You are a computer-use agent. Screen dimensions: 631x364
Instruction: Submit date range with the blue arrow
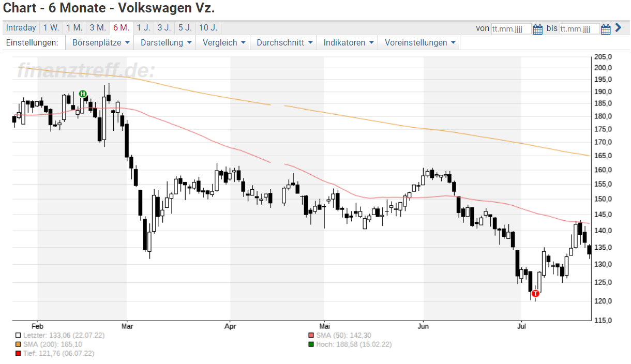pyautogui.click(x=618, y=28)
